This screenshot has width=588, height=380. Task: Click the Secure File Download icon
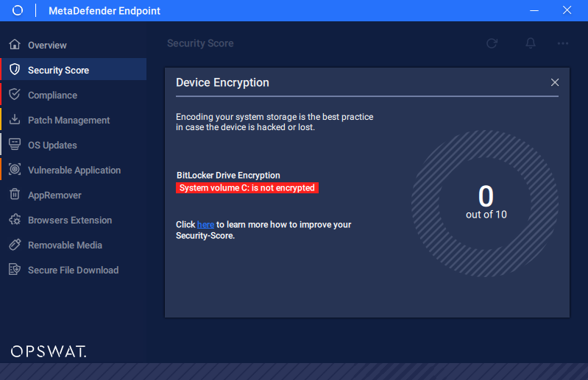tap(15, 269)
